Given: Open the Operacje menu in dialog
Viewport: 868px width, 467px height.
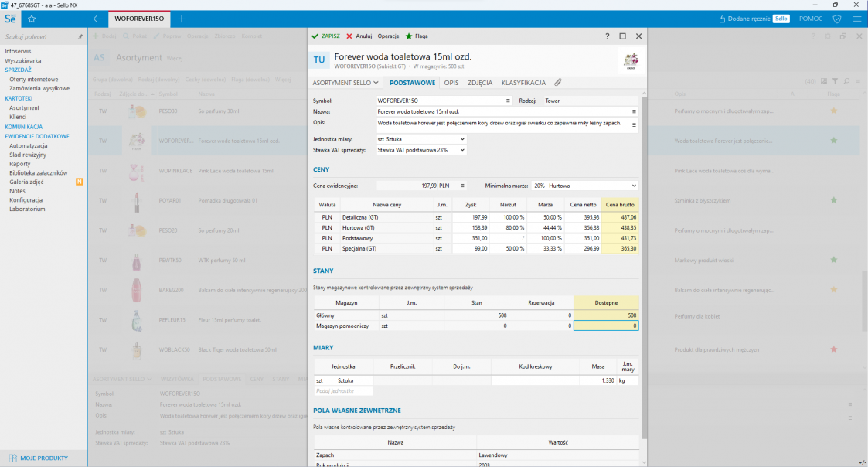Looking at the screenshot, I should [388, 36].
